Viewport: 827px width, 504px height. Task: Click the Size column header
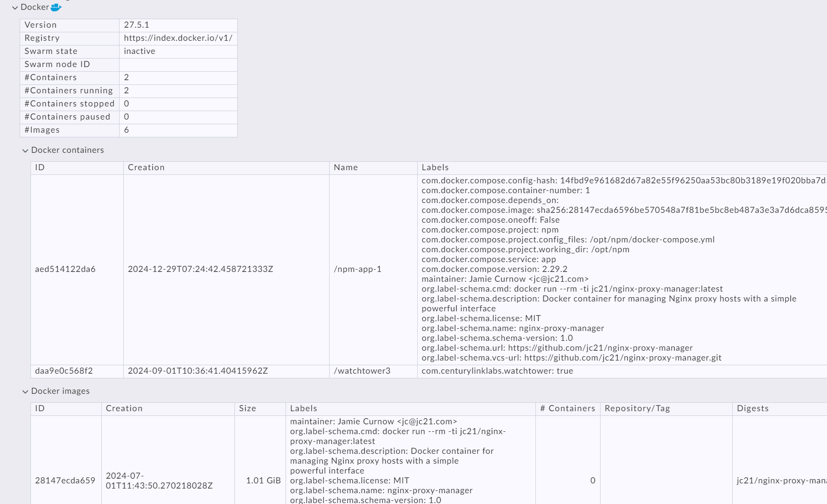(247, 408)
